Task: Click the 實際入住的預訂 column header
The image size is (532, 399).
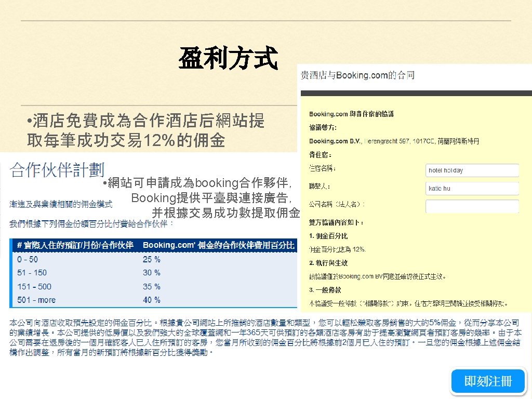Action: [75, 245]
